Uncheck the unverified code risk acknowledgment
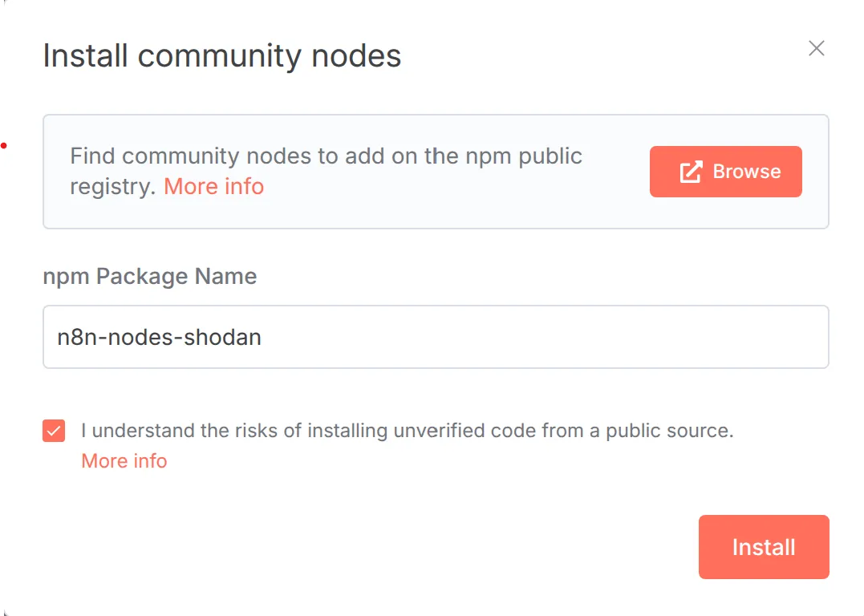The image size is (864, 616). point(53,431)
